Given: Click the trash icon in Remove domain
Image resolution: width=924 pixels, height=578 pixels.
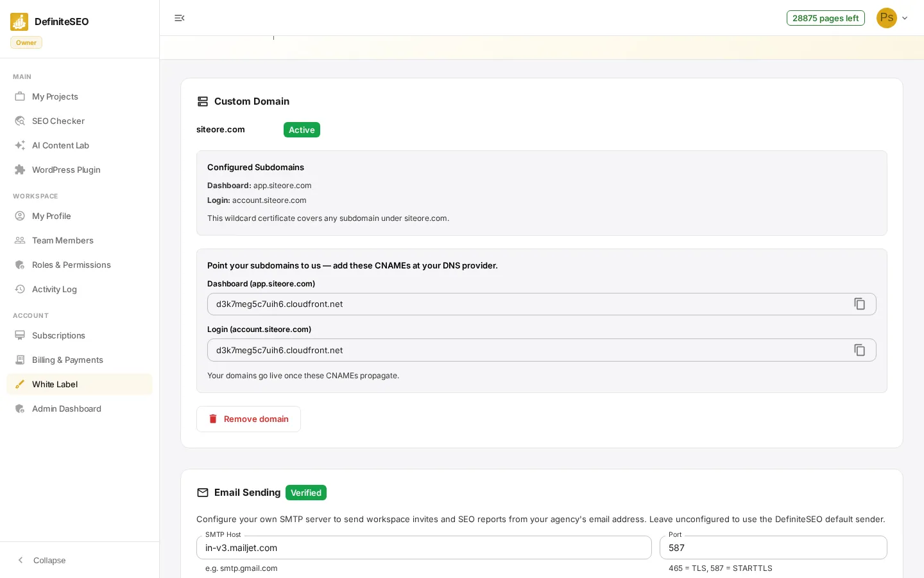Looking at the screenshot, I should pyautogui.click(x=213, y=419).
